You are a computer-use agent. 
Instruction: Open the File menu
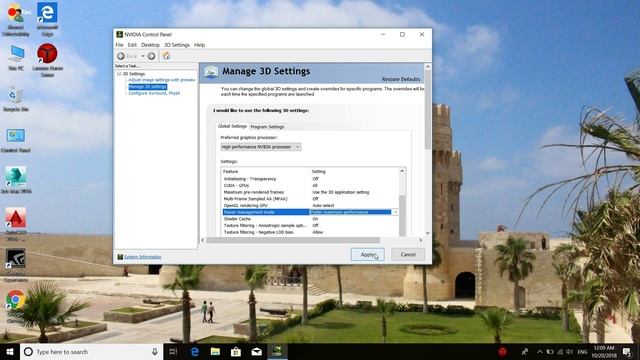pos(119,45)
